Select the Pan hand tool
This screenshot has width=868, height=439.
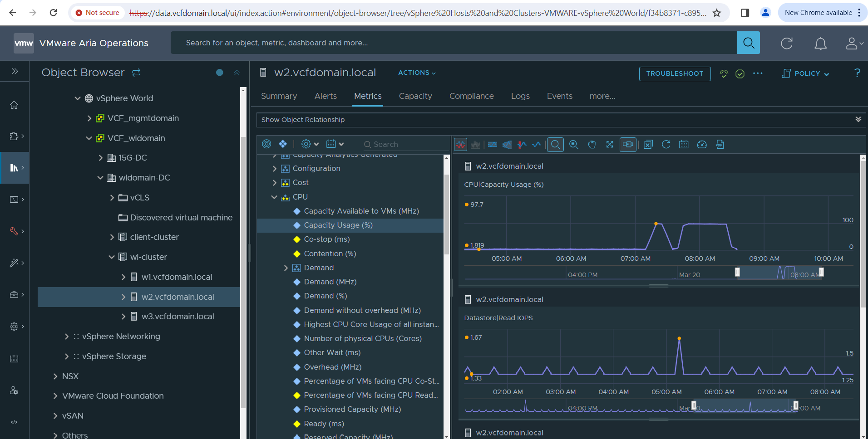point(592,145)
